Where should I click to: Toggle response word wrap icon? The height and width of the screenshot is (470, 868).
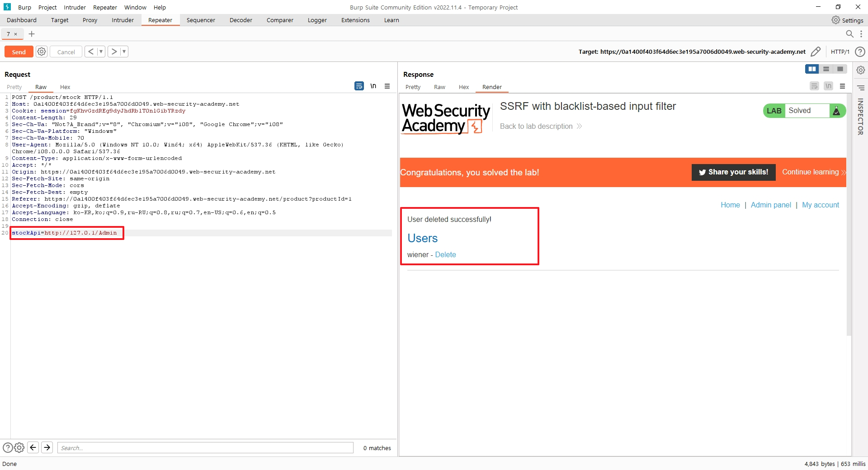[x=814, y=86]
